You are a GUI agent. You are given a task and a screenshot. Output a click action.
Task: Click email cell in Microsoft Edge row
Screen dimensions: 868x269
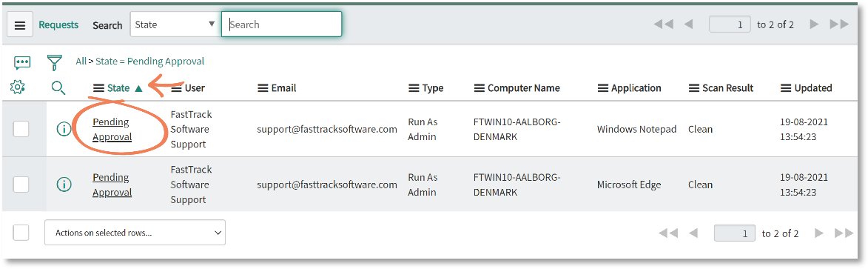pyautogui.click(x=327, y=185)
